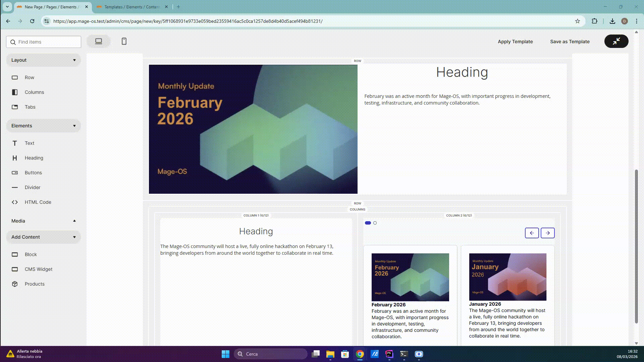Select the Divider element icon
The width and height of the screenshot is (644, 362).
click(15, 187)
